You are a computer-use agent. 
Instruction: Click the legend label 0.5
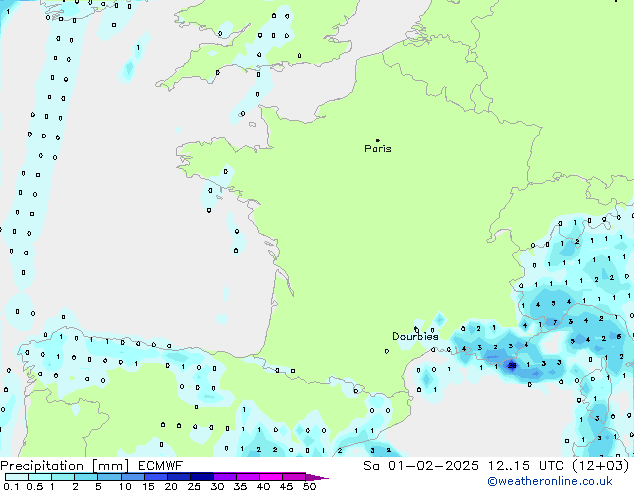(35, 486)
